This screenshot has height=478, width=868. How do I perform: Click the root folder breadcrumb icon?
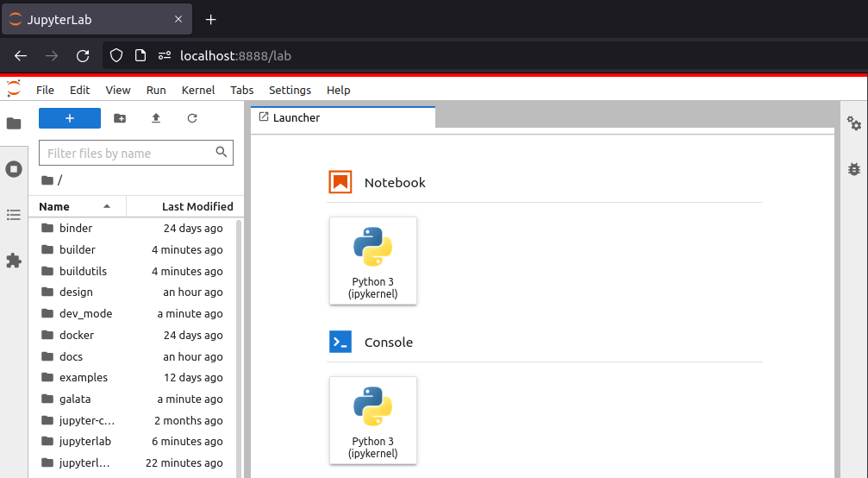tap(47, 180)
